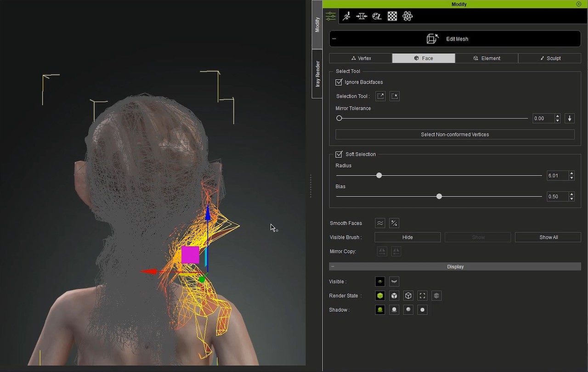
Task: Toggle the Ignore Backfaces checkbox
Action: coord(339,82)
